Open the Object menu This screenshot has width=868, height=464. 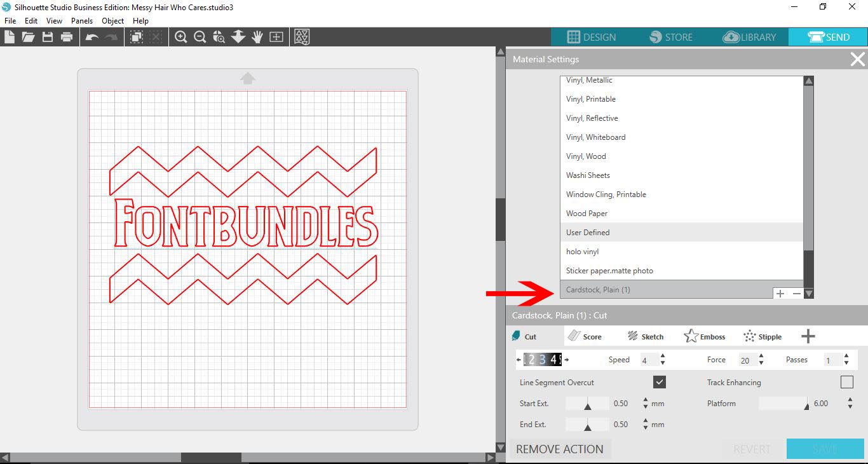click(x=113, y=21)
